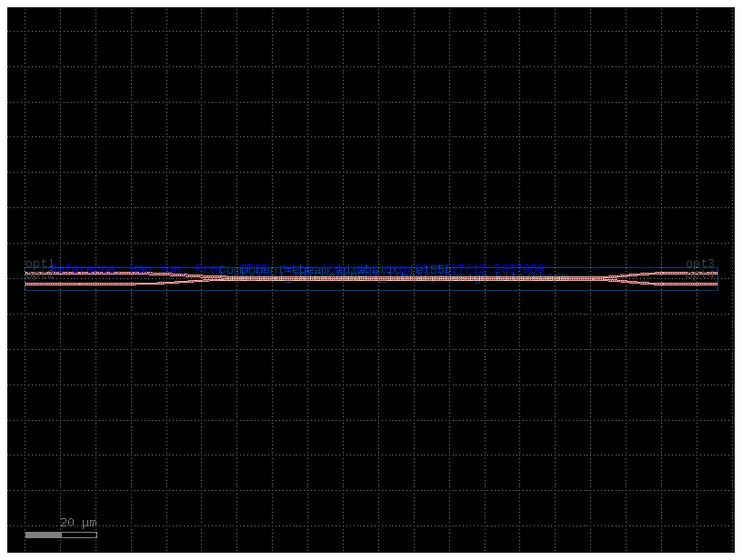
Task: Click the filled gray half of the scale ruler
Action: [x=41, y=535]
